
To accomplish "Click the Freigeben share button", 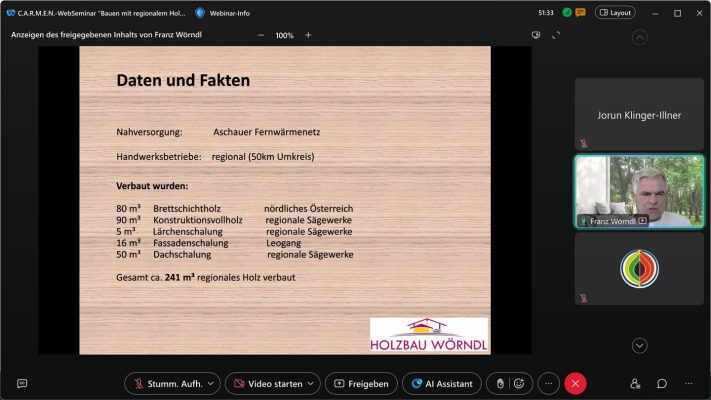I will 361,384.
